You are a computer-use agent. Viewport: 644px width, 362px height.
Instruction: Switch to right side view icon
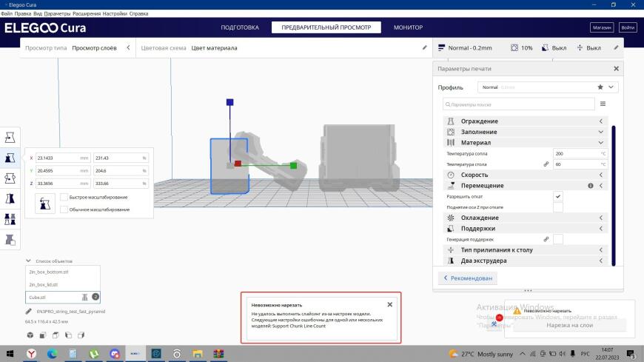pos(81,335)
